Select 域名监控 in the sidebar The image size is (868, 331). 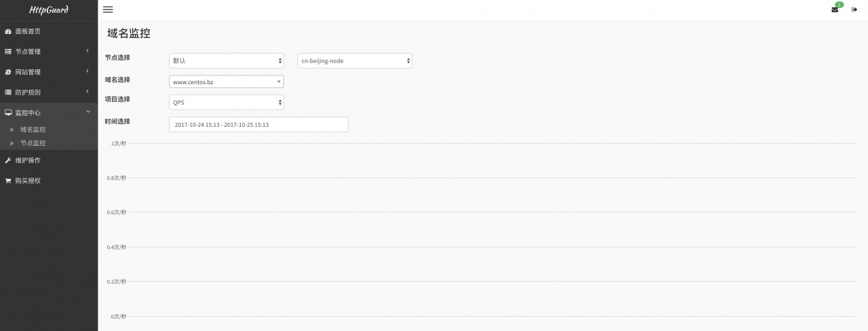[x=33, y=130]
